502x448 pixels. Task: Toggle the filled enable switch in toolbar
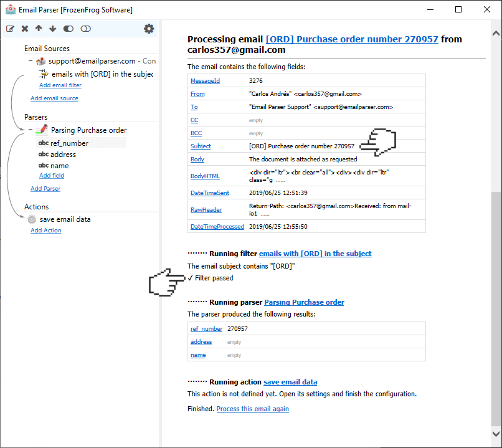click(x=68, y=29)
